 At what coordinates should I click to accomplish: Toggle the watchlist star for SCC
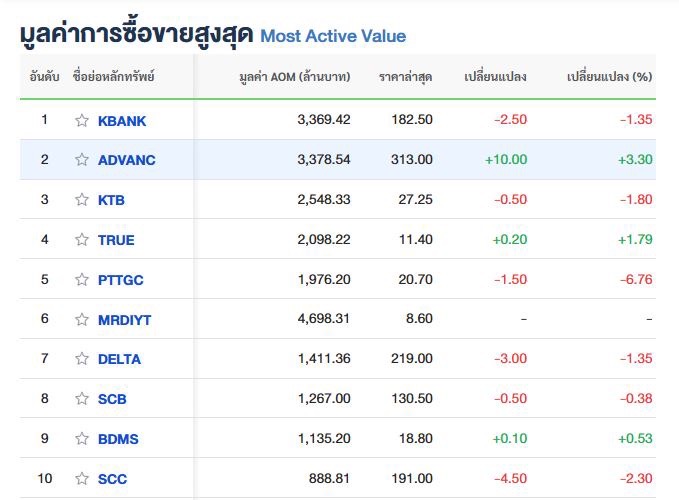pos(82,479)
